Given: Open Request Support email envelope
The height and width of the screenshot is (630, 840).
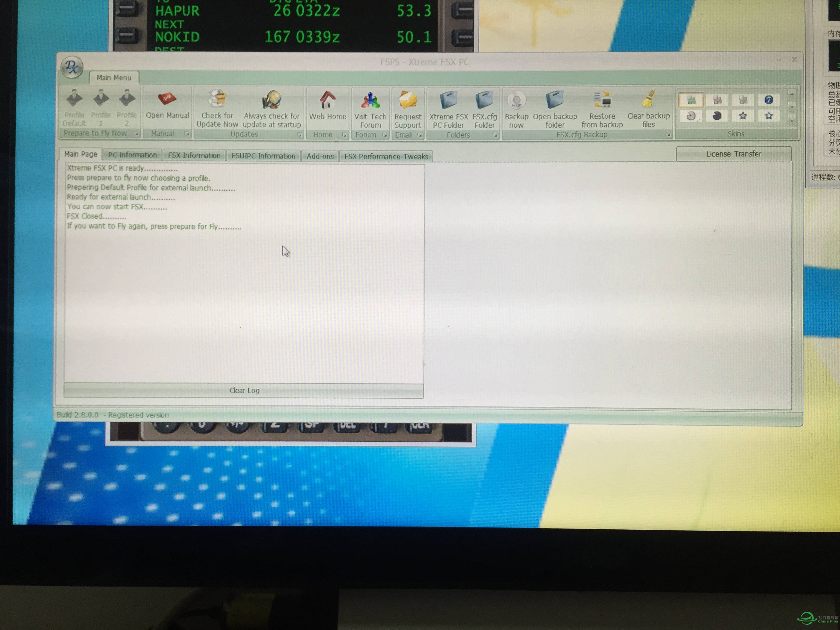Looking at the screenshot, I should (407, 110).
